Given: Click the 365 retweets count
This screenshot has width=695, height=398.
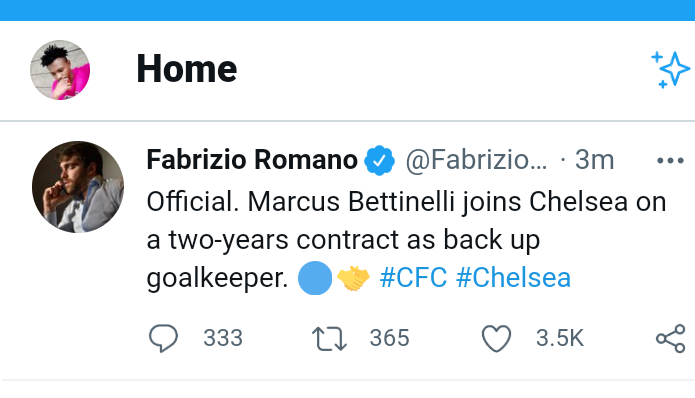Looking at the screenshot, I should [x=390, y=338].
